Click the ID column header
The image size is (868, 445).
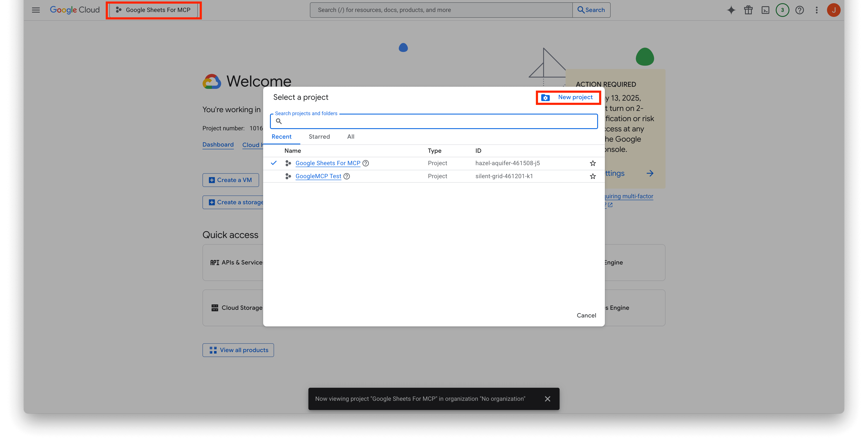pyautogui.click(x=478, y=151)
